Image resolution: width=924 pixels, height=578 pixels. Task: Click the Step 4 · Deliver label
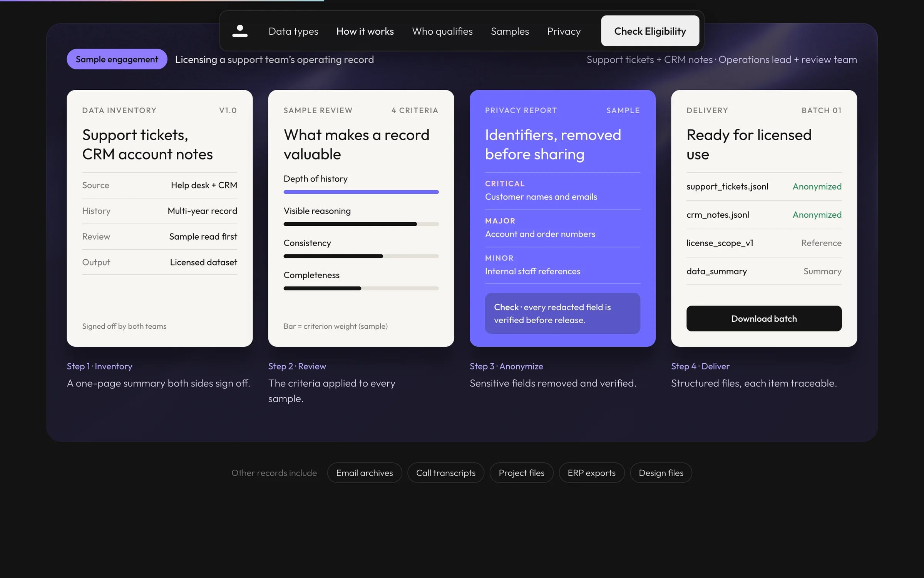pyautogui.click(x=700, y=366)
